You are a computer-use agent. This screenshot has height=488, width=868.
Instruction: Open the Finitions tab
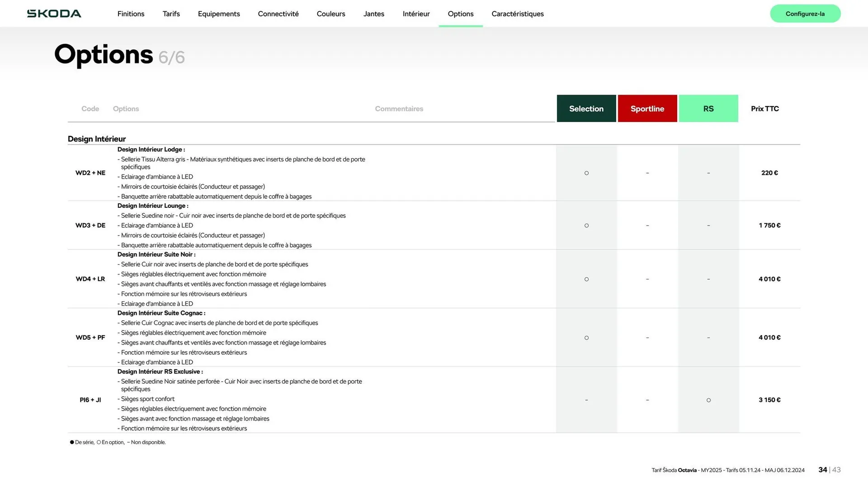(131, 14)
